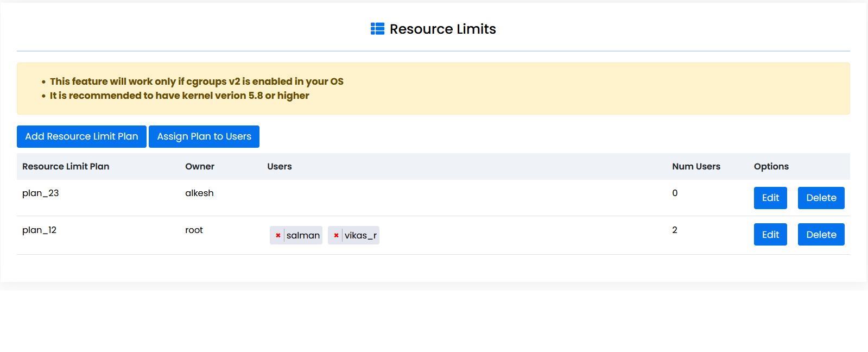Click the owner name alkesh
868x352 pixels.
pos(199,193)
